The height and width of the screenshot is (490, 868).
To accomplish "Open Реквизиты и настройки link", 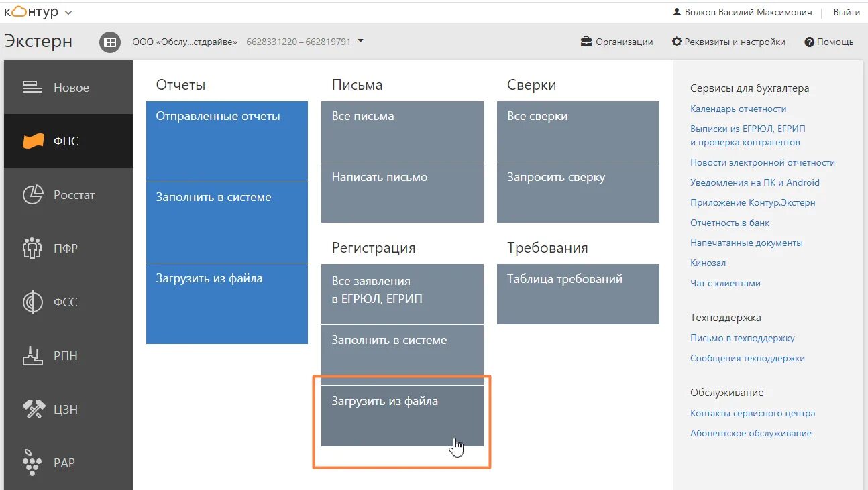I will tap(735, 42).
